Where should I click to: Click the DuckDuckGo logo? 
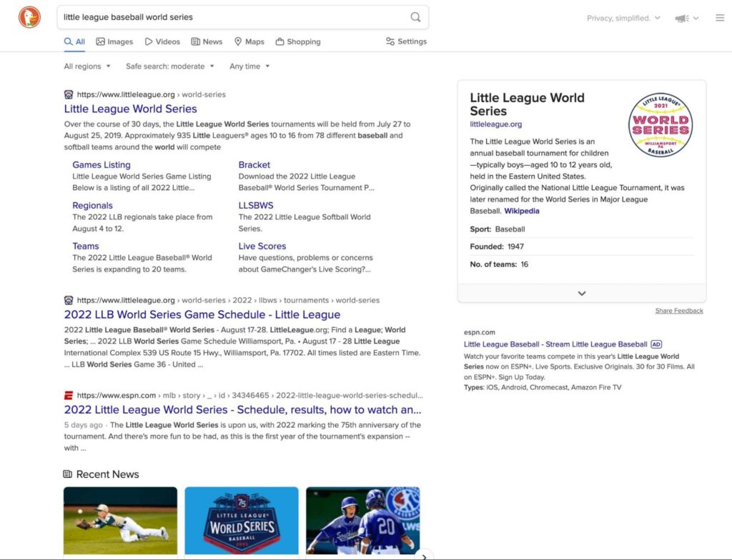[29, 17]
